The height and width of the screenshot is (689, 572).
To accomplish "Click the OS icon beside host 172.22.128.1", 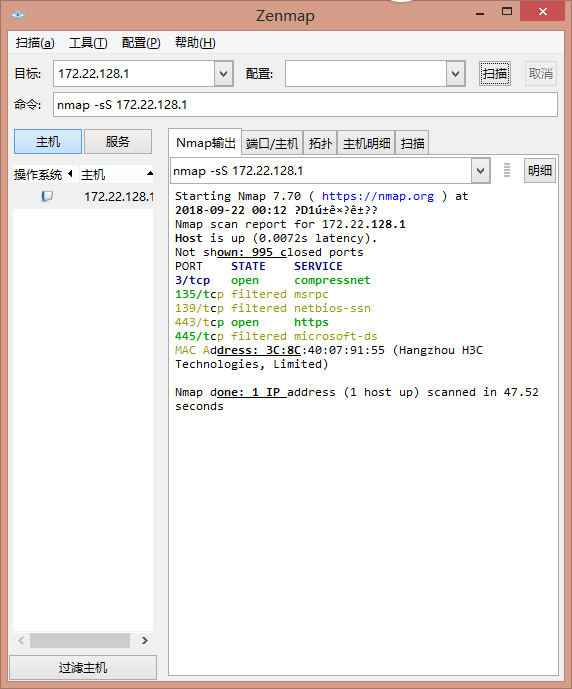I will click(x=47, y=196).
